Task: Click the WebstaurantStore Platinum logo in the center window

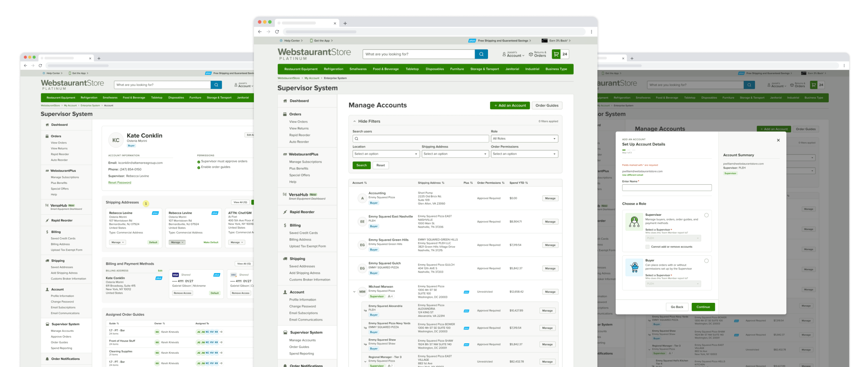Action: coord(314,54)
